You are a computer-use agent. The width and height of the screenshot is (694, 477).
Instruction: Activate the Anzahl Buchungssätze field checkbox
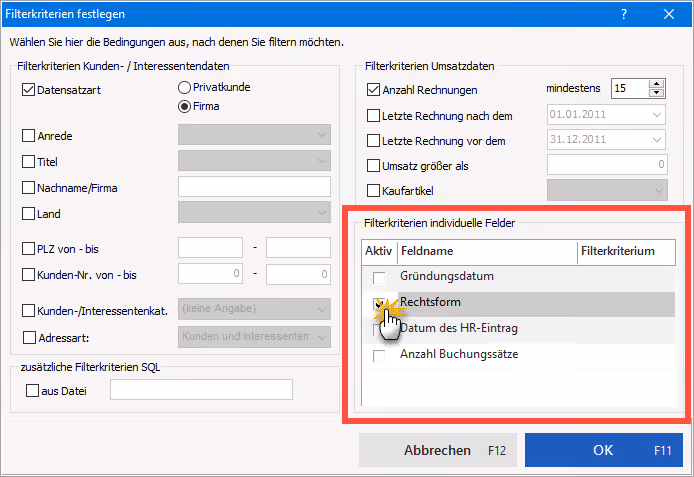click(x=379, y=356)
